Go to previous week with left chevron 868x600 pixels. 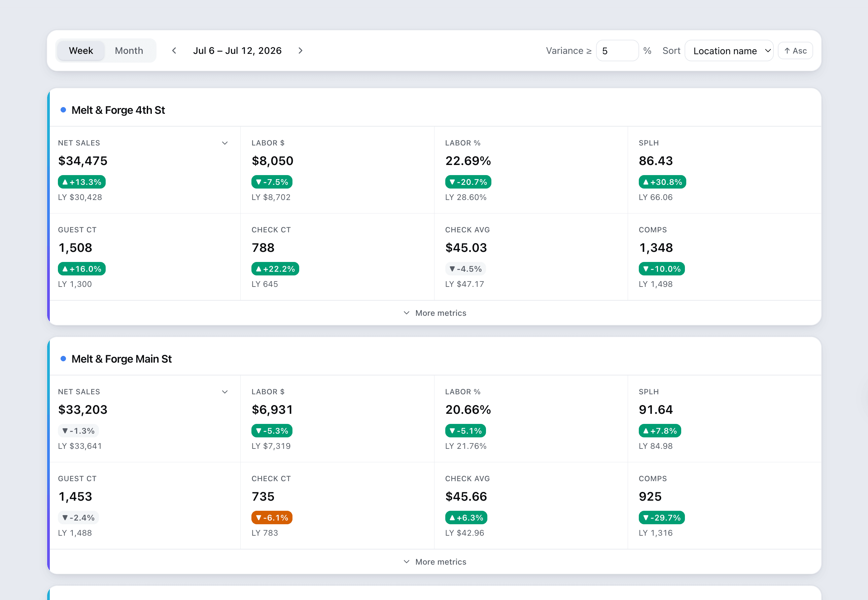click(x=174, y=51)
